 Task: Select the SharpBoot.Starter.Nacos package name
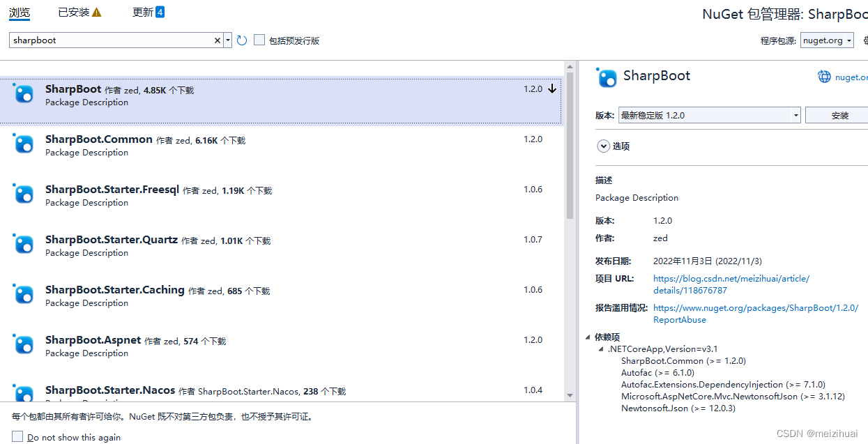point(110,390)
